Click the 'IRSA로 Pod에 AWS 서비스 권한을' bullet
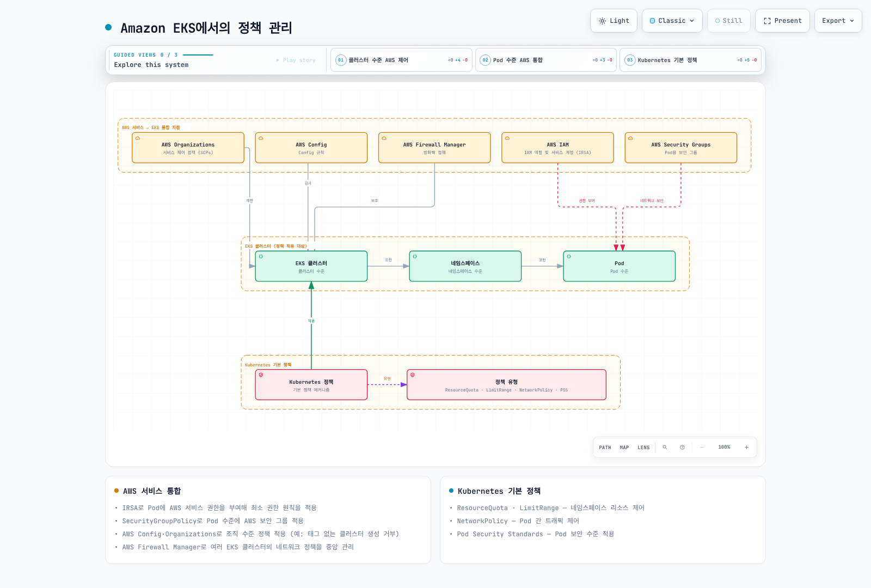This screenshot has width=871, height=588. pos(219,508)
